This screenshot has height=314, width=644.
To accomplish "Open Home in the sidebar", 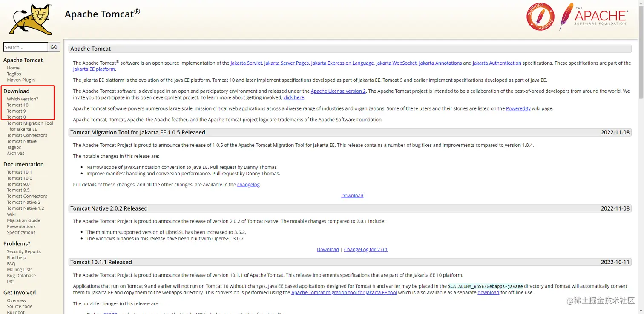I will click(13, 68).
